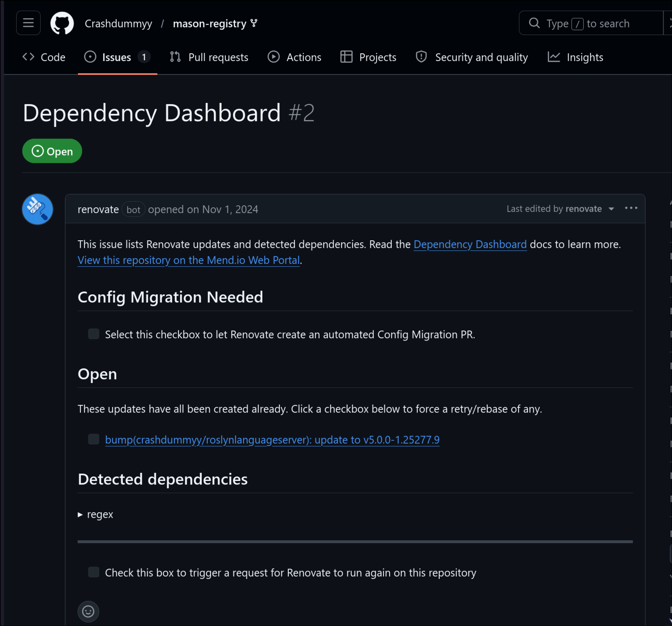This screenshot has height=626, width=672.
Task: Open the Dependency Dashboard docs link
Action: point(470,244)
